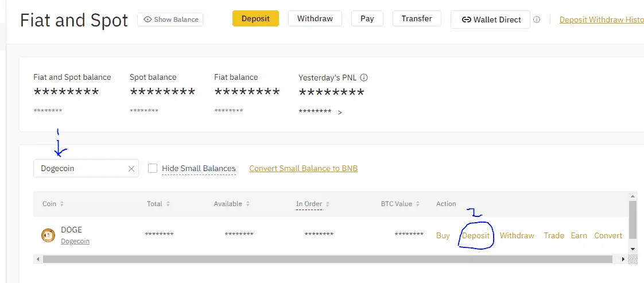Image resolution: width=644 pixels, height=283 pixels.
Task: Sort by BTC Value column
Action: (x=401, y=204)
